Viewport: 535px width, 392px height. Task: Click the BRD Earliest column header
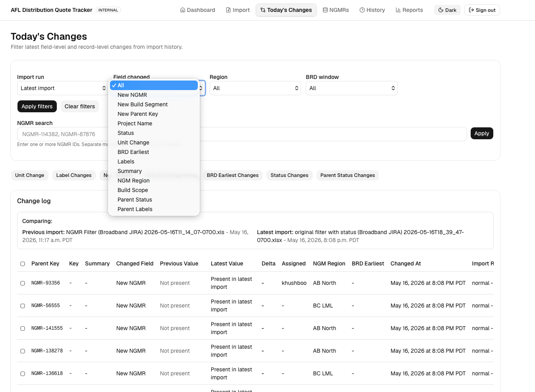368,263
